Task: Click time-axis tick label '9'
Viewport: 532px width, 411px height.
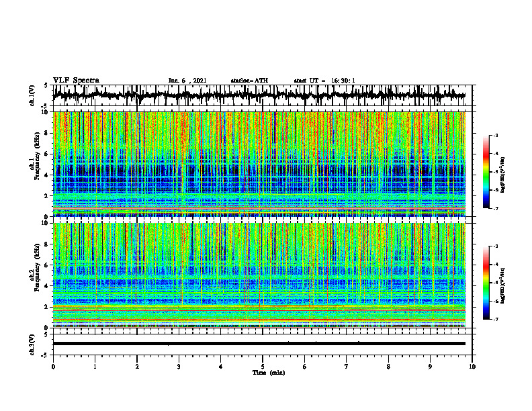Action: point(430,367)
